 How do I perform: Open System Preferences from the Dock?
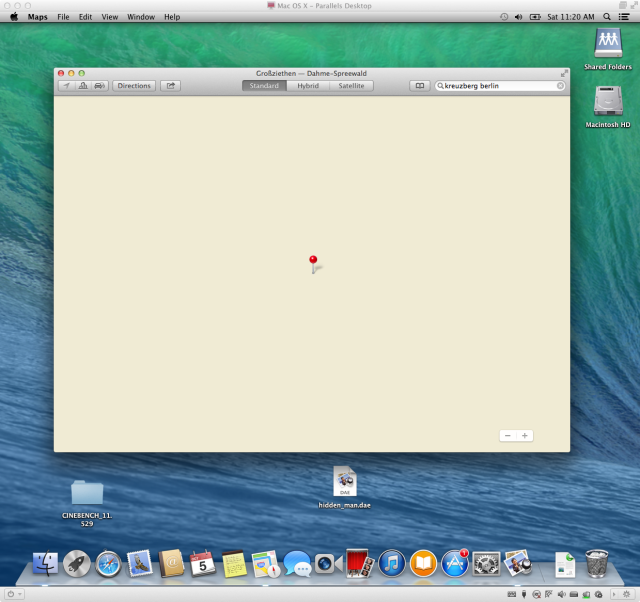point(486,564)
